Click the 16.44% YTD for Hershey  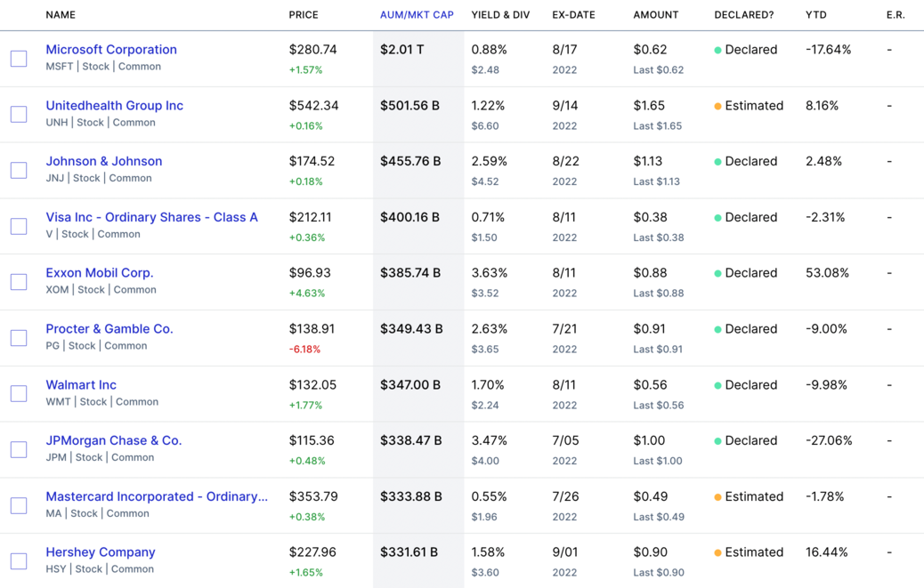tap(827, 552)
